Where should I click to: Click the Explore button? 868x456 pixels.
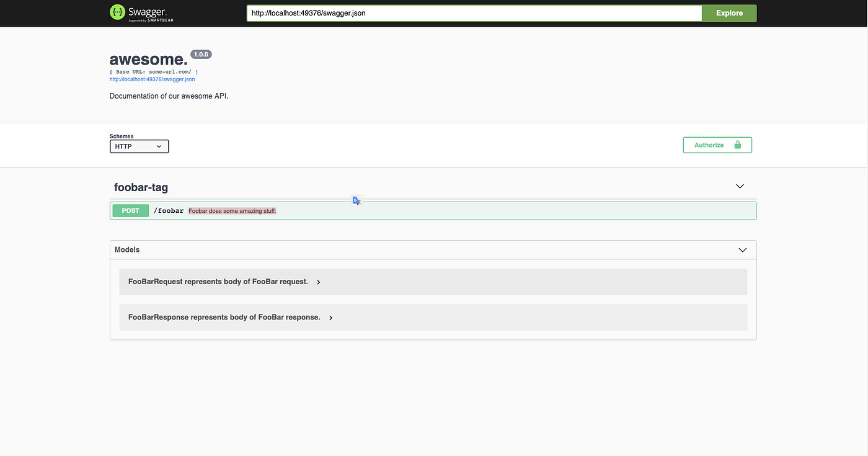click(729, 13)
